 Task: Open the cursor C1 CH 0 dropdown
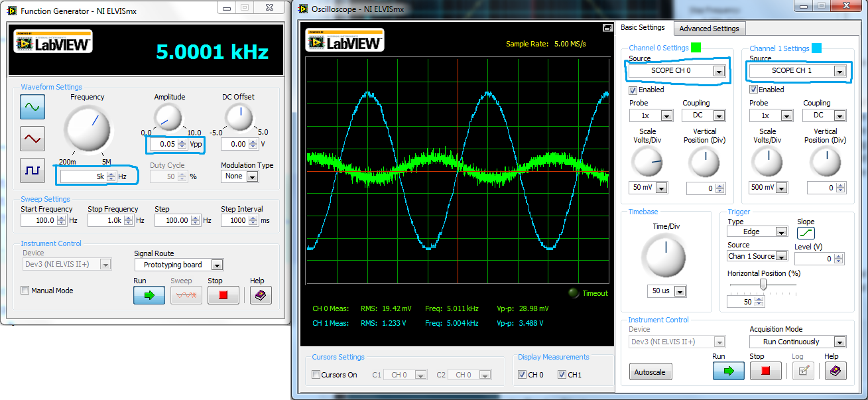(420, 375)
